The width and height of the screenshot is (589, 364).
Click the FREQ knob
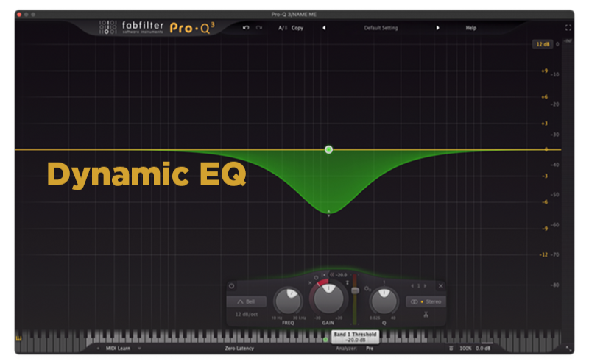click(x=288, y=301)
